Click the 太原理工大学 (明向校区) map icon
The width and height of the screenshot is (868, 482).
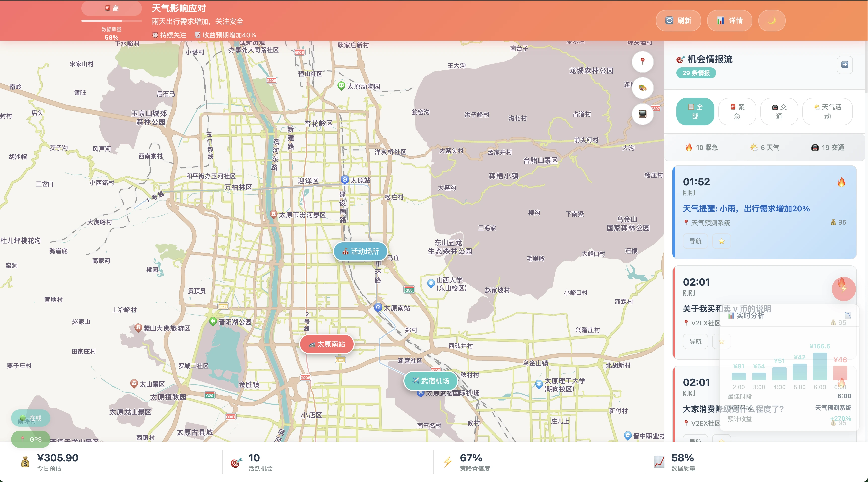pos(539,384)
